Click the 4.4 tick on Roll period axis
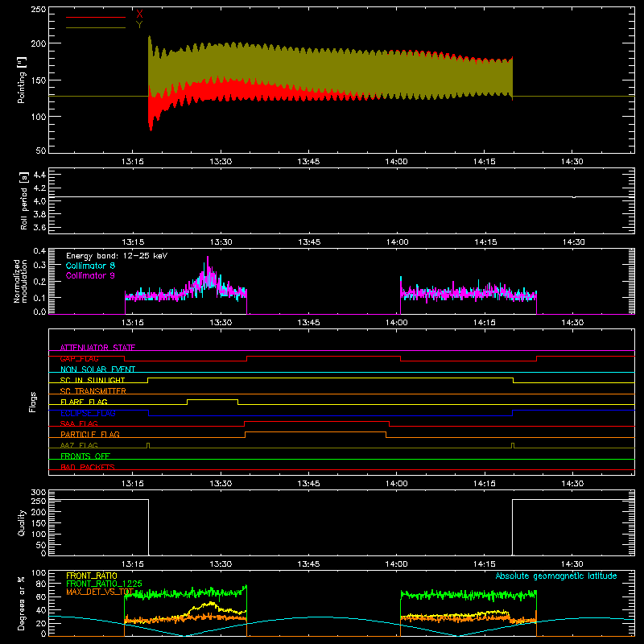The height and width of the screenshot is (644, 644). 39,175
